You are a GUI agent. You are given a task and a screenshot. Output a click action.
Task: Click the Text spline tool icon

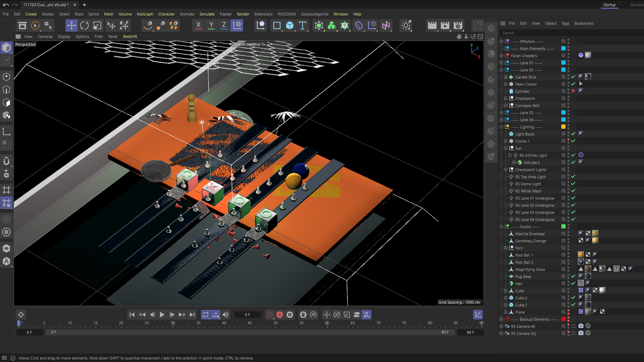point(303,25)
